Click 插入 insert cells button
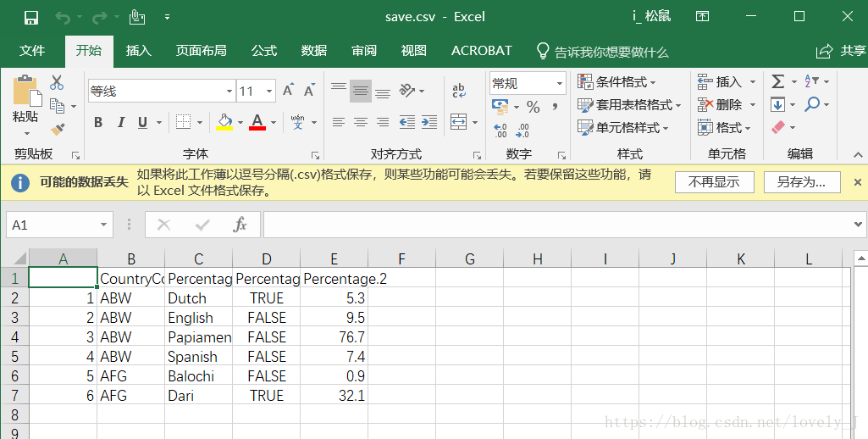This screenshot has width=868, height=439. click(x=719, y=82)
